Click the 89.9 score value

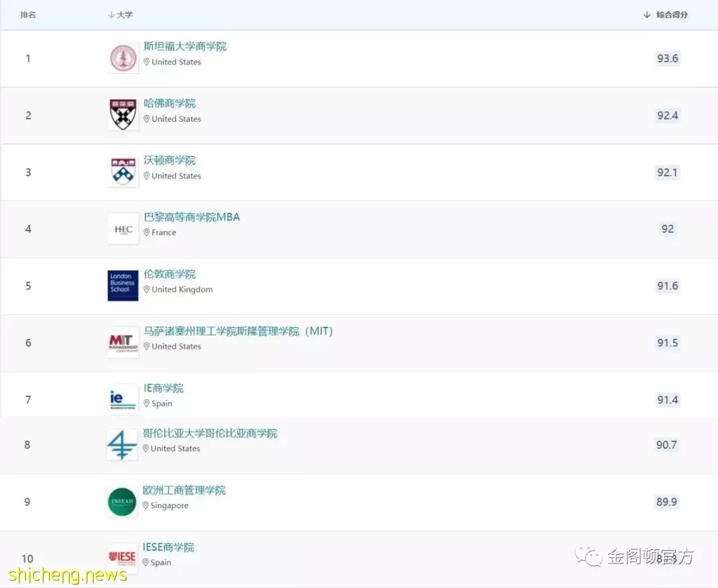tap(667, 502)
